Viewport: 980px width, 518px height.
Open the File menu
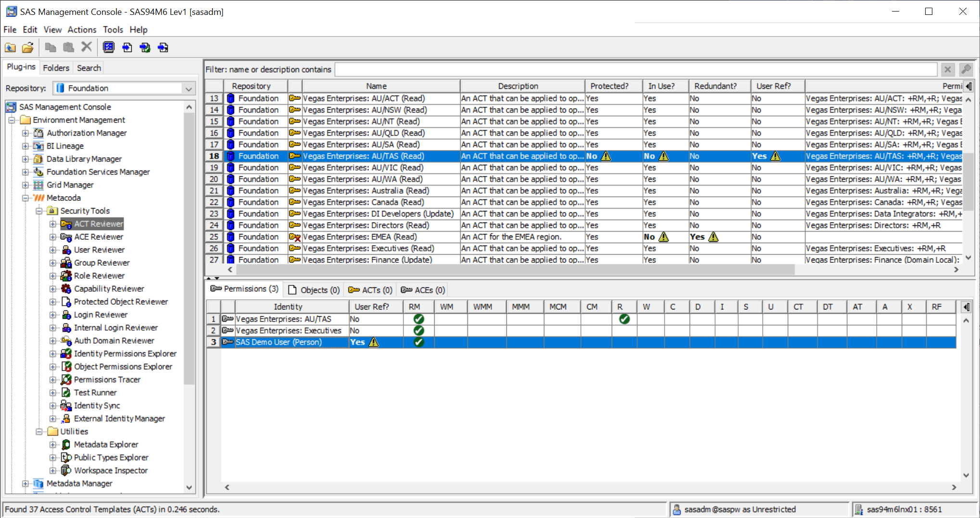[x=10, y=30]
